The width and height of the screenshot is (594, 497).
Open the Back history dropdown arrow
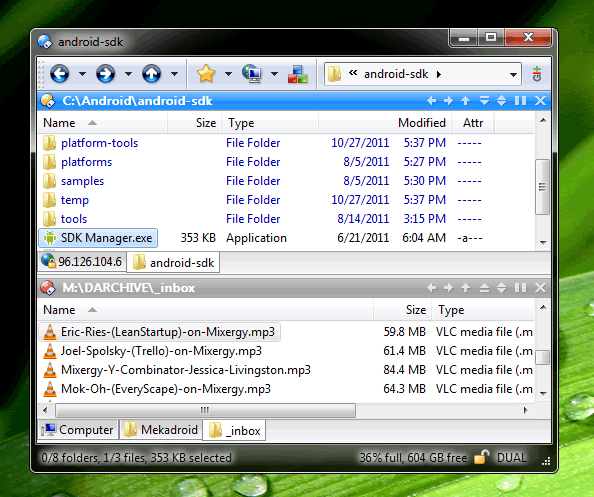[82, 74]
